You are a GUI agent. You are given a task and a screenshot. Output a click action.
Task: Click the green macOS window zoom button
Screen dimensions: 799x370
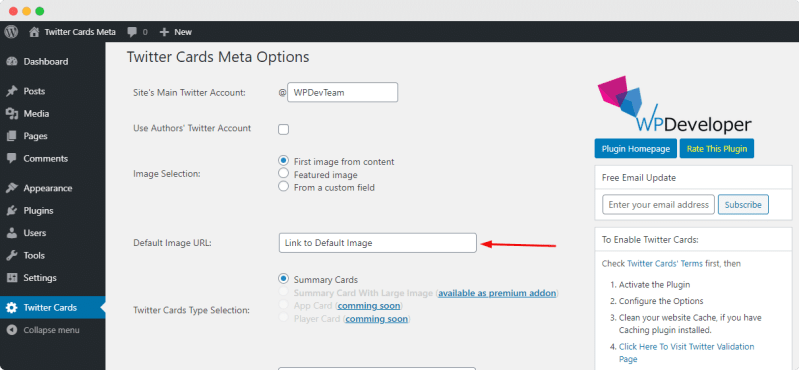tap(39, 11)
